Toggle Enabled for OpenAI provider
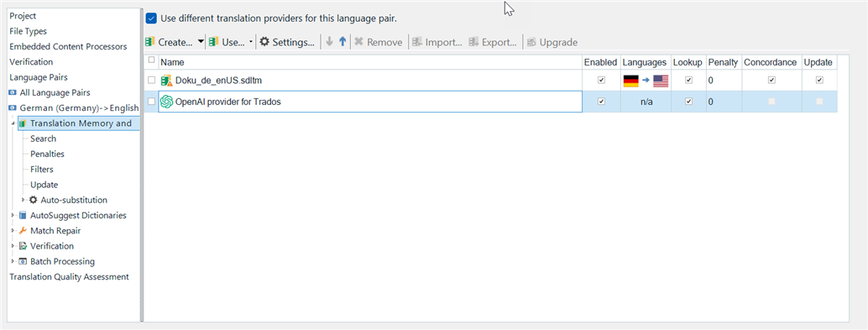The height and width of the screenshot is (330, 868). pyautogui.click(x=602, y=102)
